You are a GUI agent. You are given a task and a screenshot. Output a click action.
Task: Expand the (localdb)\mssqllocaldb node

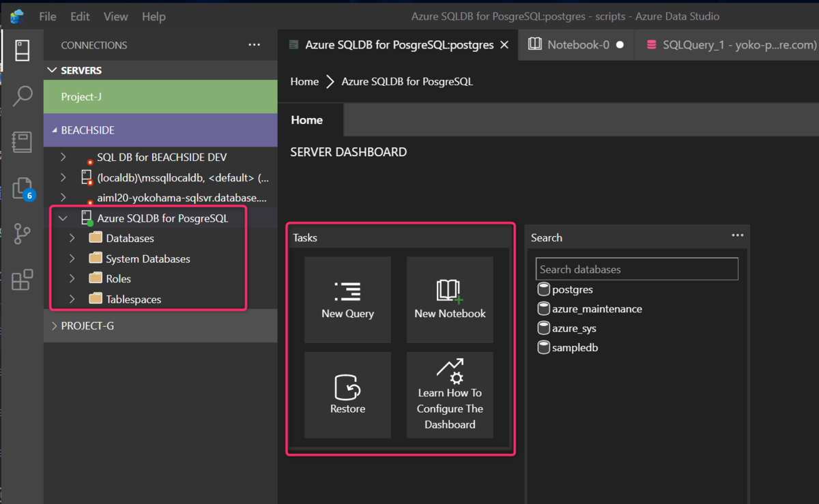[63, 177]
